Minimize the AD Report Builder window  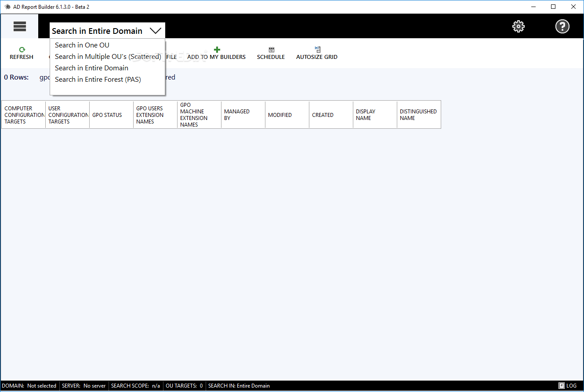pos(533,7)
